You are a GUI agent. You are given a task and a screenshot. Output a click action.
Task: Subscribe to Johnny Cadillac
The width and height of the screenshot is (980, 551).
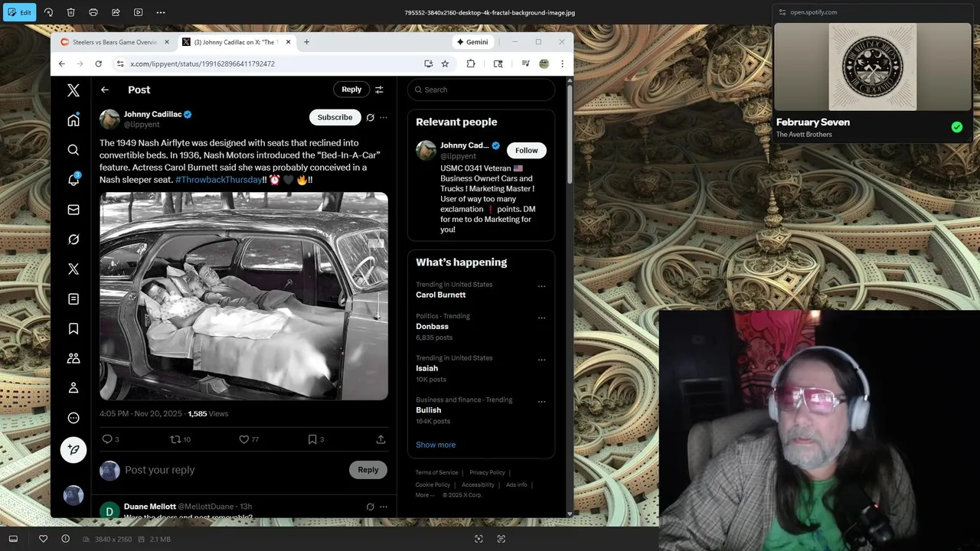tap(335, 117)
